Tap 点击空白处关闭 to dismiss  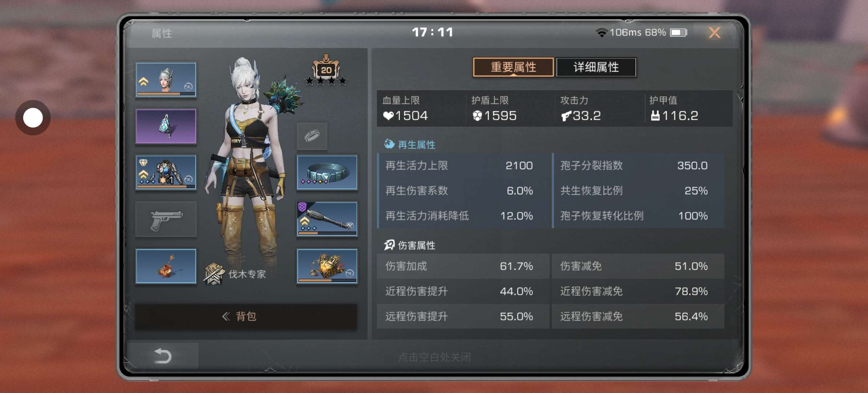(434, 357)
